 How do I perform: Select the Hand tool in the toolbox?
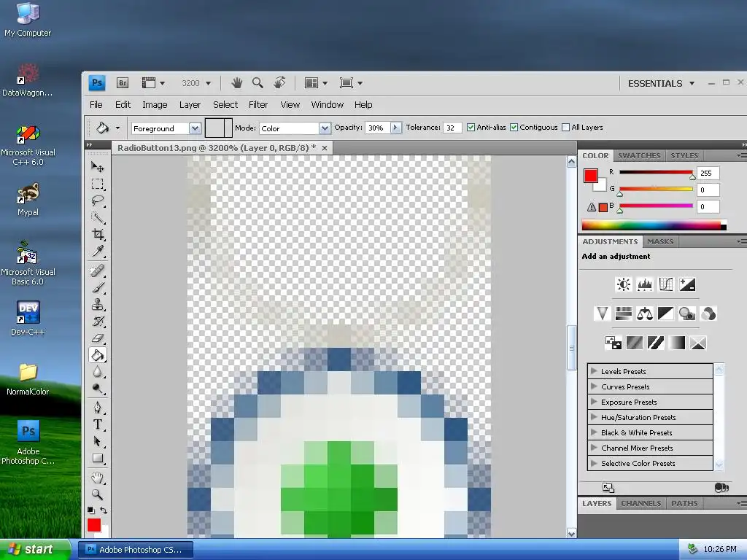(x=98, y=478)
